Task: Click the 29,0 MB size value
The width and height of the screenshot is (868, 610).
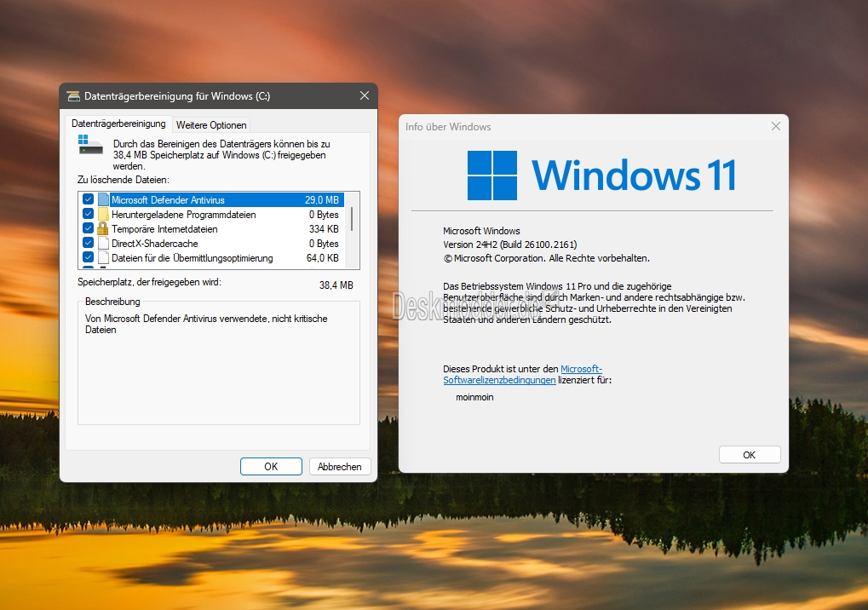Action: click(322, 200)
